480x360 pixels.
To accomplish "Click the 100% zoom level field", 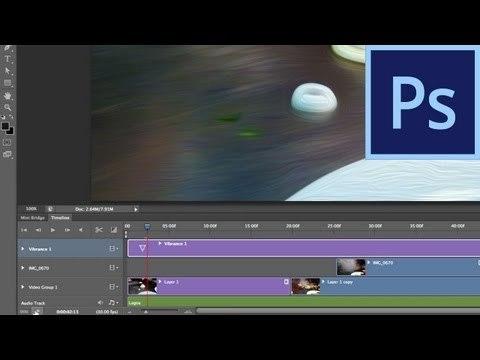I will click(x=31, y=209).
